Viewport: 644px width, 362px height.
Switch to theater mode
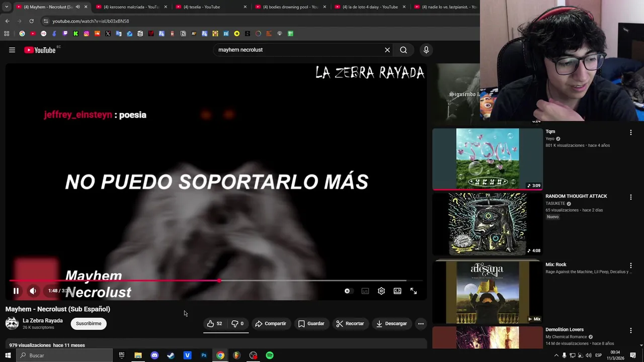[x=397, y=291]
